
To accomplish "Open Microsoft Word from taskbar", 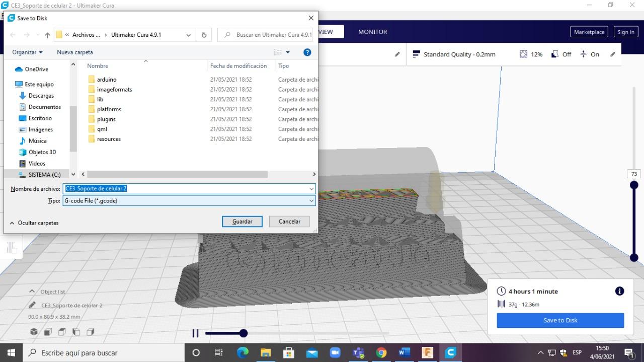I will (x=405, y=352).
